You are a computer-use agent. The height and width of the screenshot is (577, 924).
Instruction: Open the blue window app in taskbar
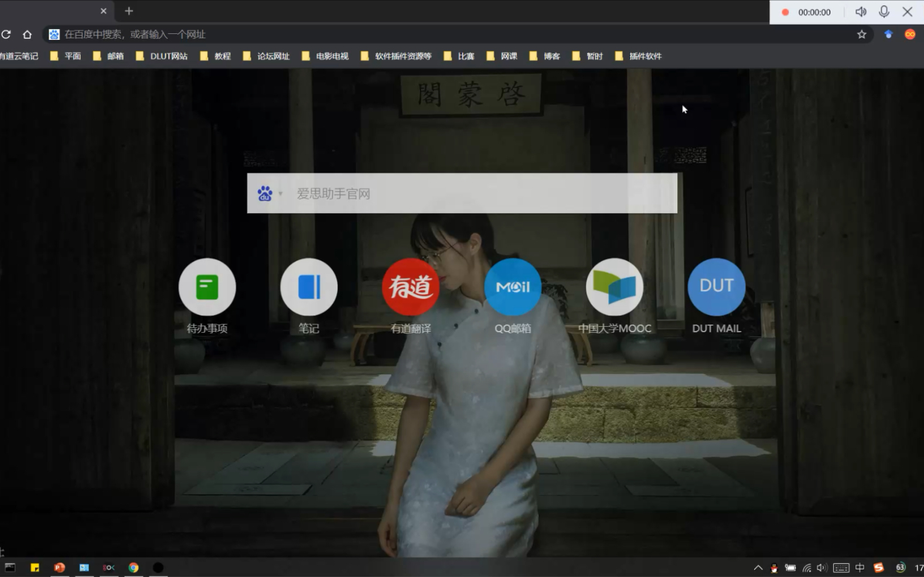point(84,567)
